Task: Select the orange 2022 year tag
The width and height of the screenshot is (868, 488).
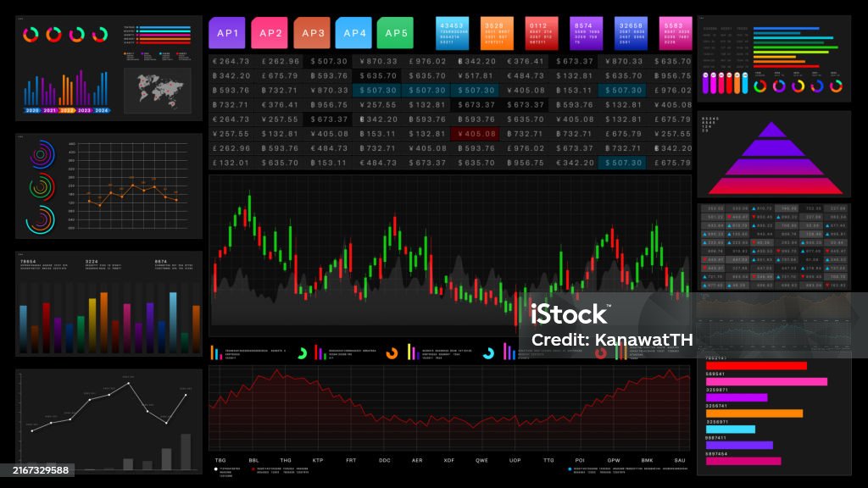Action: tap(67, 111)
